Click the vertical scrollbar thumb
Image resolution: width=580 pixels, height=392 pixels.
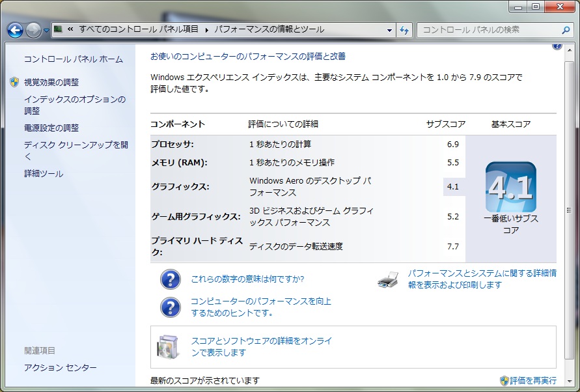tap(569, 210)
